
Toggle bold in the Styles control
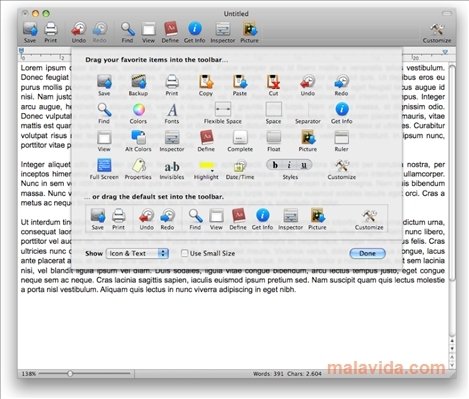coord(275,165)
